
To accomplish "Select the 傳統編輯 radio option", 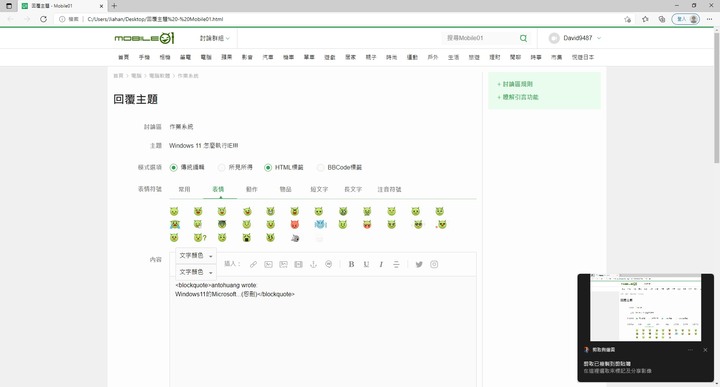I will click(174, 168).
